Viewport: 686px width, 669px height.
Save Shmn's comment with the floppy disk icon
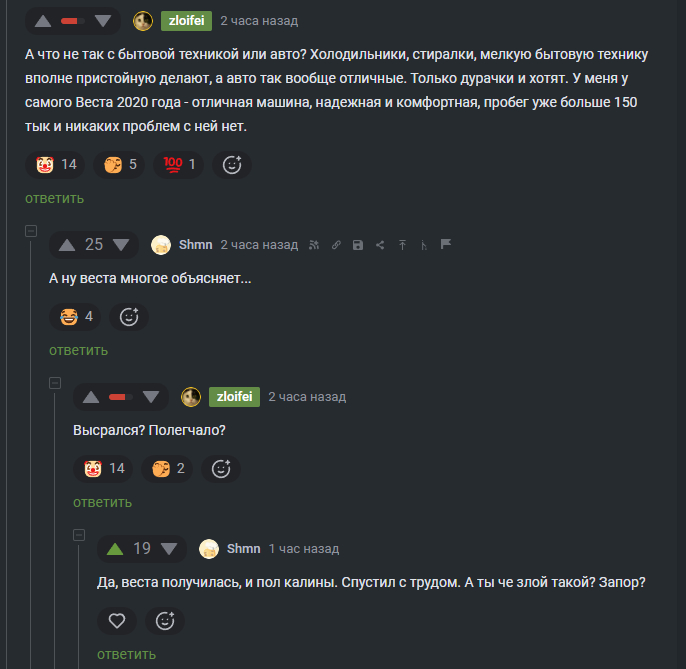358,245
